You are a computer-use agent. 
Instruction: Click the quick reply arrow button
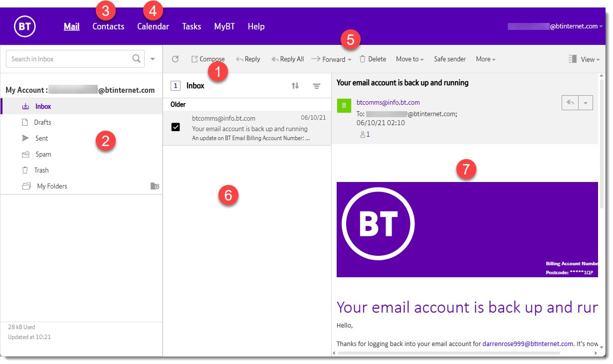pyautogui.click(x=570, y=102)
